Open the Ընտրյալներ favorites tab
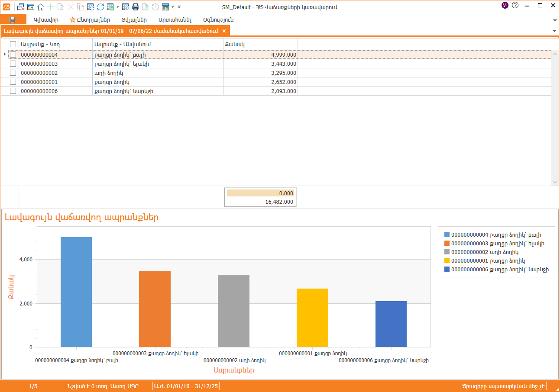Image resolution: width=560 pixels, height=392 pixels. (90, 20)
